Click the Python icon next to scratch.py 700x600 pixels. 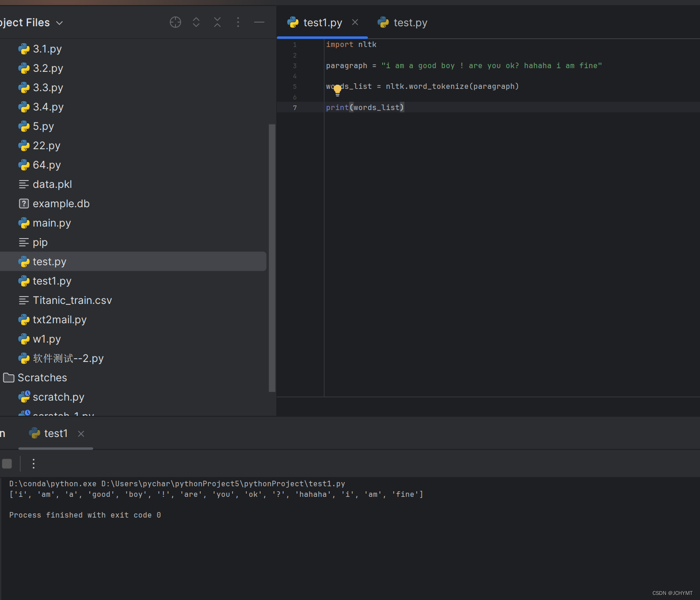[24, 396]
